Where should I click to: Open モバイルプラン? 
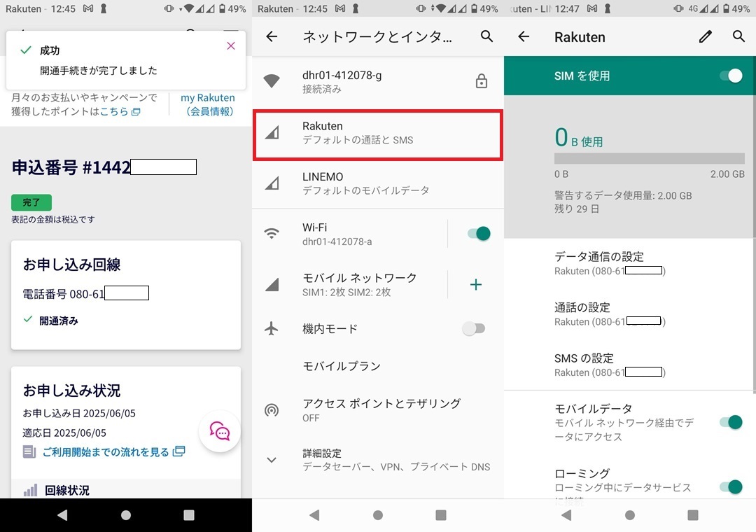coord(378,366)
